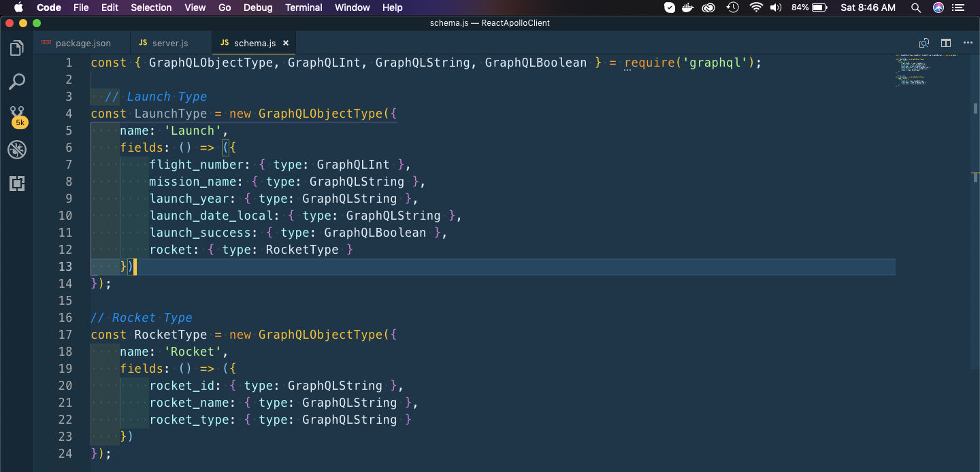Split the editor to the right
Screen dimensions: 980x472
tap(946, 43)
